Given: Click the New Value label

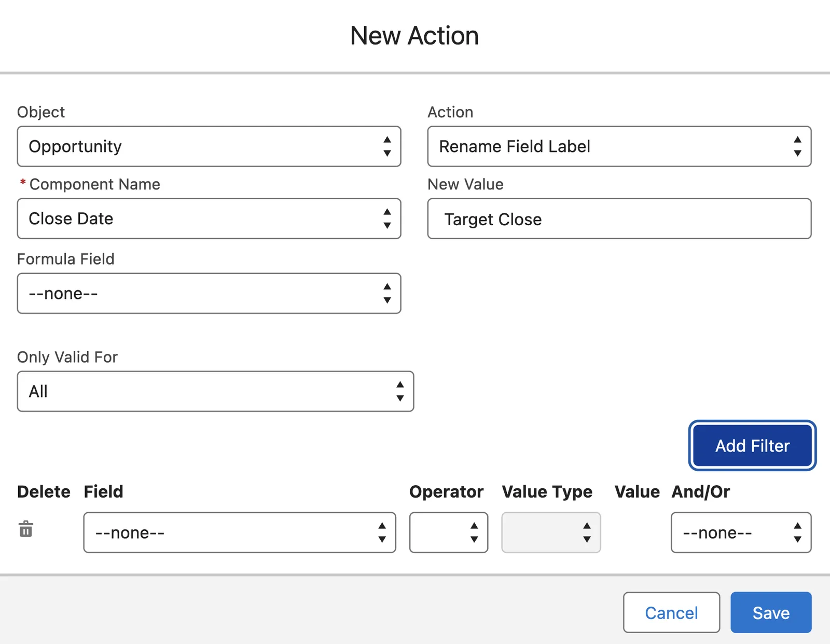Looking at the screenshot, I should coord(465,184).
